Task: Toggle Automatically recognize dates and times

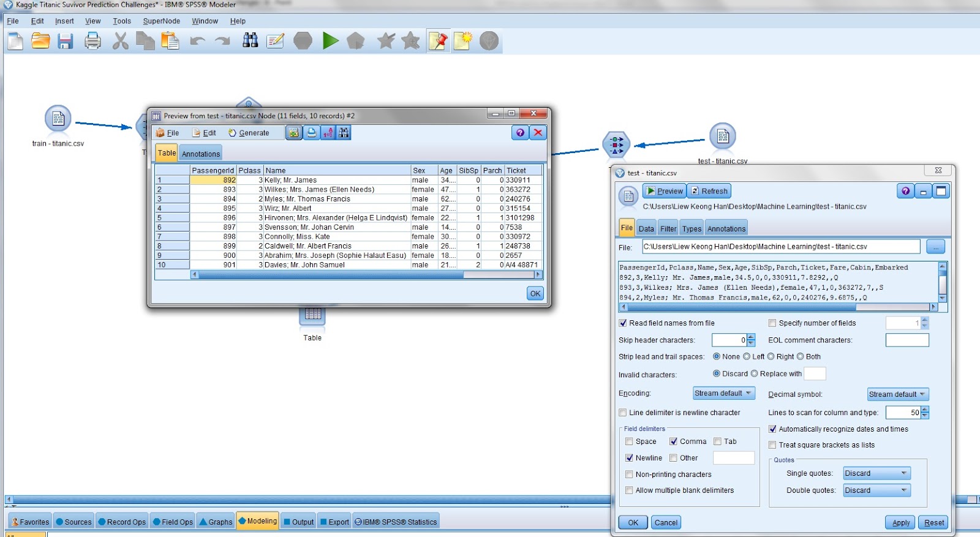Action: coord(772,429)
